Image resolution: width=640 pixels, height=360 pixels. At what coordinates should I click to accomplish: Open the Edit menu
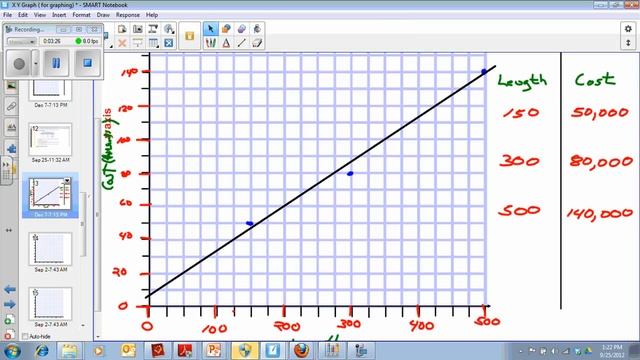click(x=23, y=15)
